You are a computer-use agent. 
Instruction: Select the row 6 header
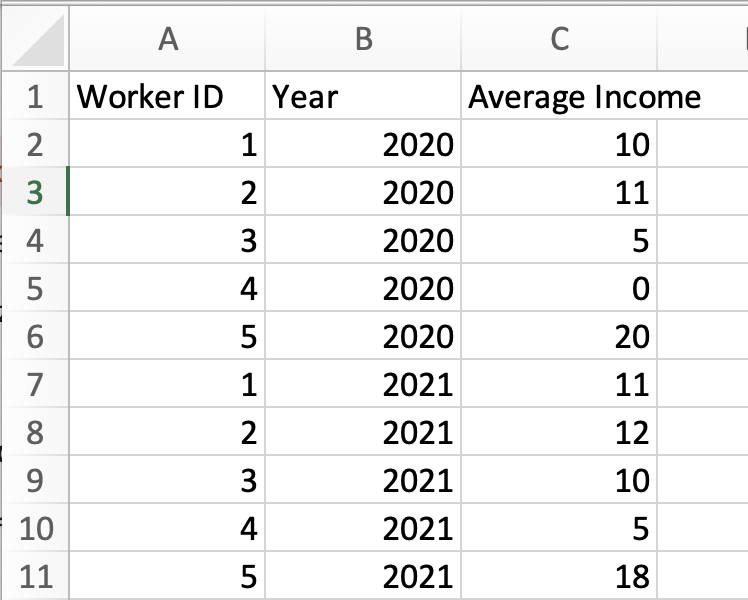[x=35, y=337]
